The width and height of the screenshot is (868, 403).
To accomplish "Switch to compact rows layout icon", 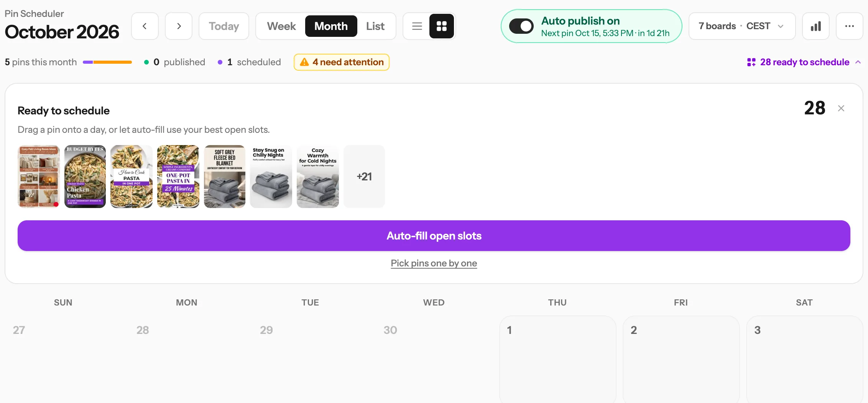I will click(x=417, y=26).
